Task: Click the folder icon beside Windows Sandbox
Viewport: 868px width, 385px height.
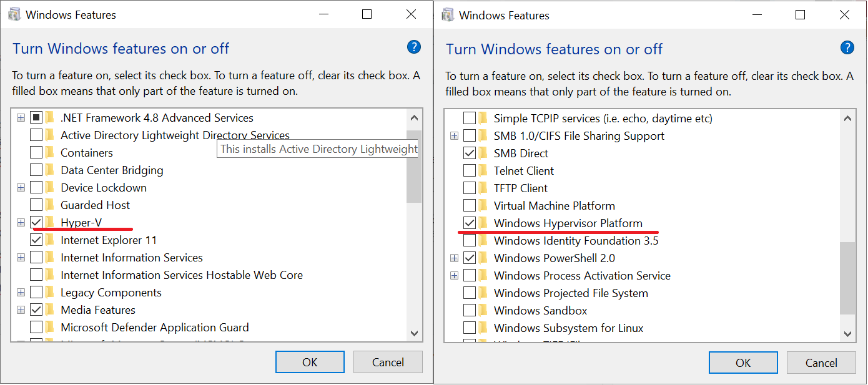Action: pyautogui.click(x=481, y=310)
